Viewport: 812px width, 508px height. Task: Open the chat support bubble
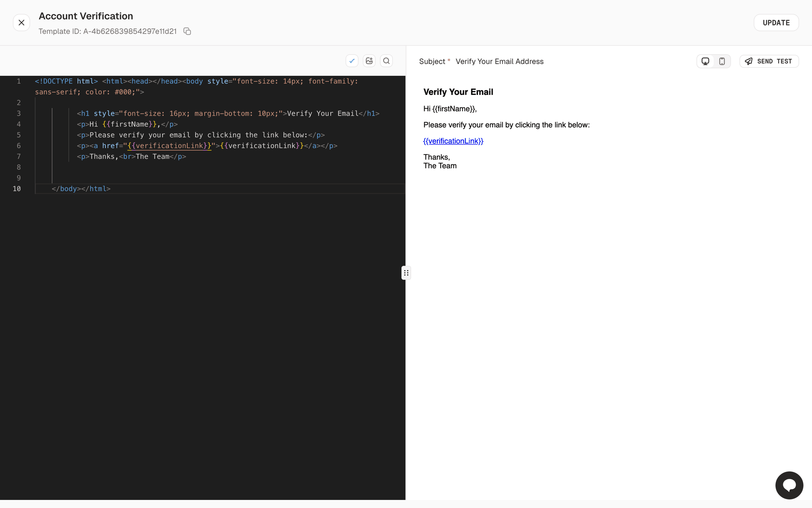point(789,485)
